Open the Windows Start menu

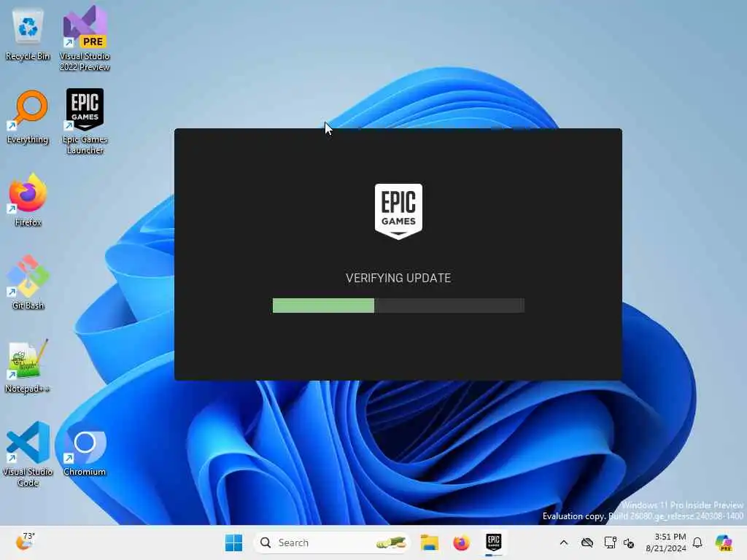coord(233,542)
